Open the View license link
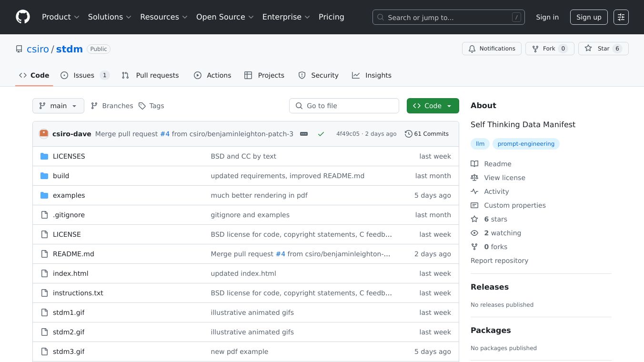644x362 pixels. click(x=504, y=178)
